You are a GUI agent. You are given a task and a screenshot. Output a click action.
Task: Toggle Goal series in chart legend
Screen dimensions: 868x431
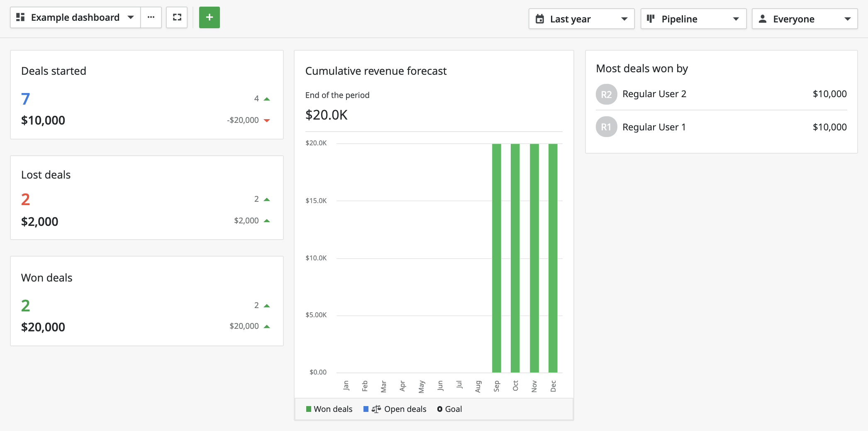[453, 409]
